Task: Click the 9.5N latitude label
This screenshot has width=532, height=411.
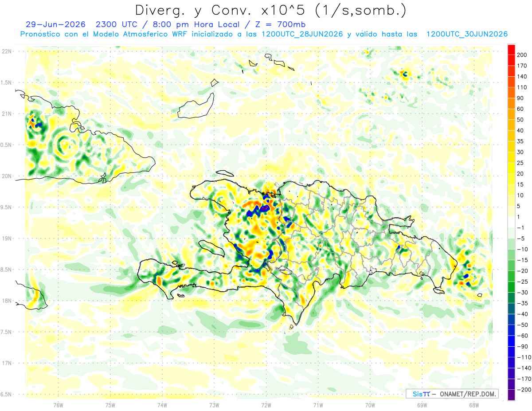Action: [7, 207]
